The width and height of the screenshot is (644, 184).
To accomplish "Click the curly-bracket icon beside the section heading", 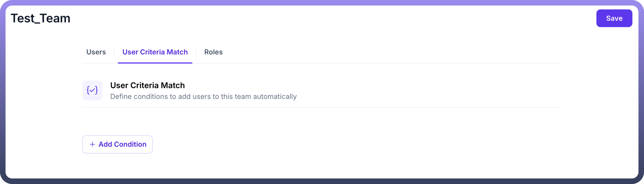I will coord(92,90).
